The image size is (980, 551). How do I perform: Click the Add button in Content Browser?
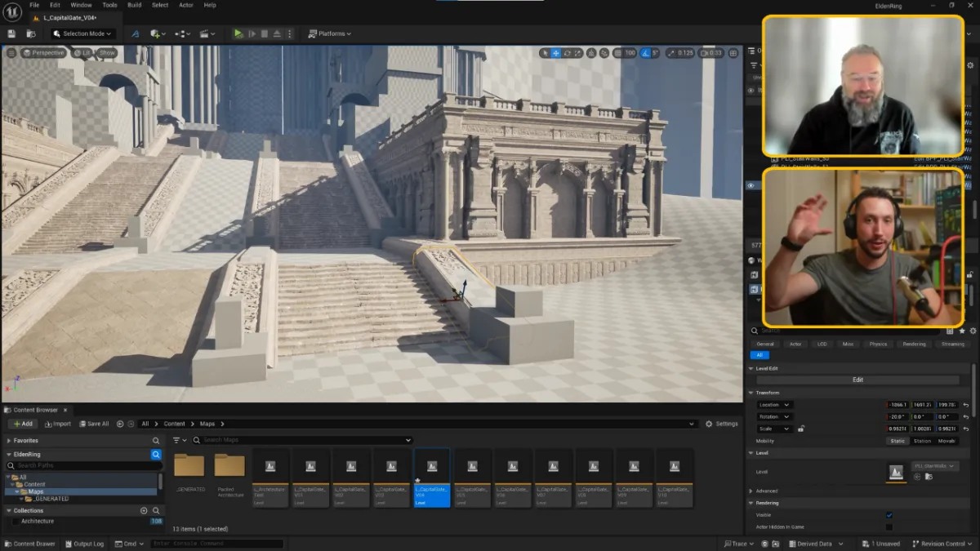[x=23, y=424]
